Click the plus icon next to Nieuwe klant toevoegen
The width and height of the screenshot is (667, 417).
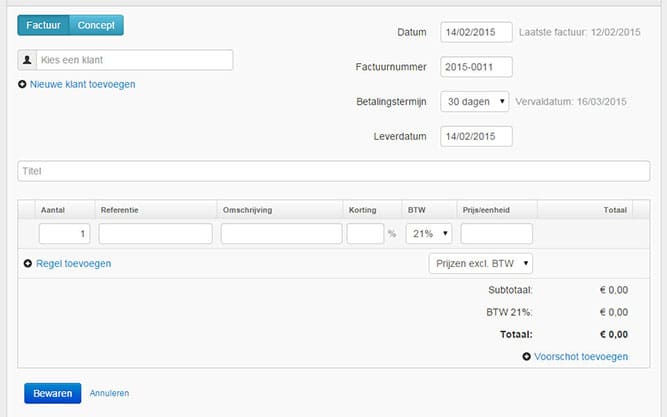pyautogui.click(x=23, y=85)
